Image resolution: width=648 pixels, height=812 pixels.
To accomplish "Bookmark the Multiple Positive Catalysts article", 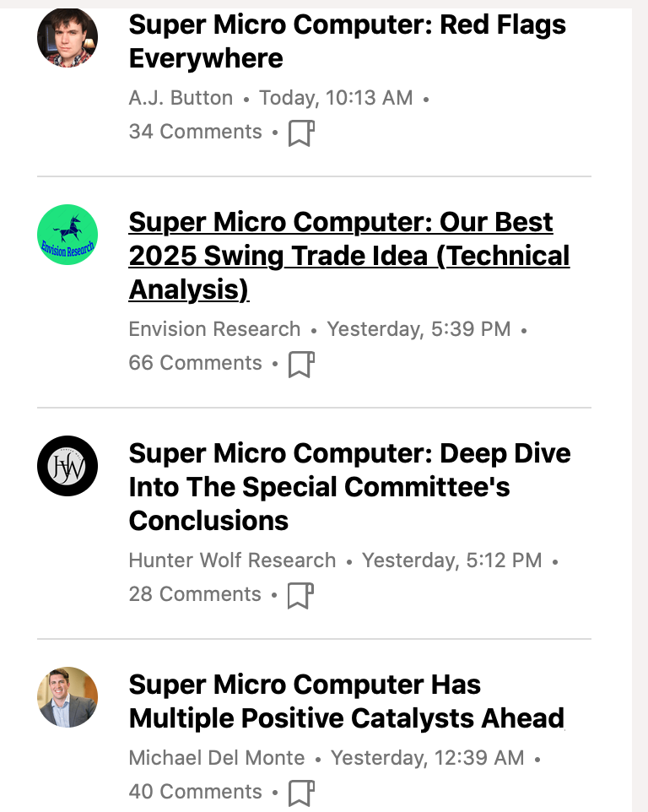I will [301, 793].
